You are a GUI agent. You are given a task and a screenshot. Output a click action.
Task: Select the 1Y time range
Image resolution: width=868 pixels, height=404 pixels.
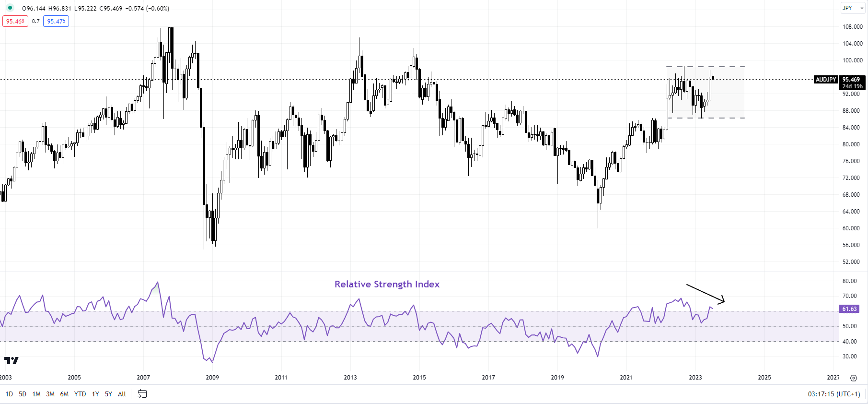click(x=95, y=394)
